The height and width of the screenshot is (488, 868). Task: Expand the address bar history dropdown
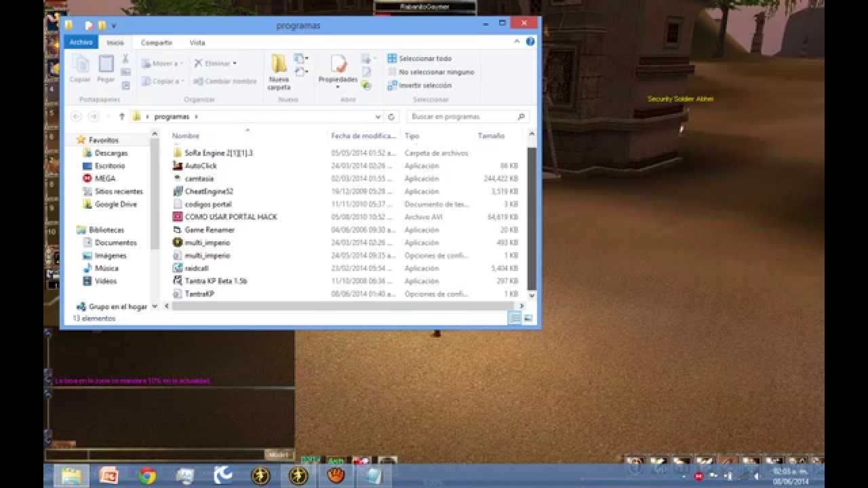pyautogui.click(x=378, y=117)
